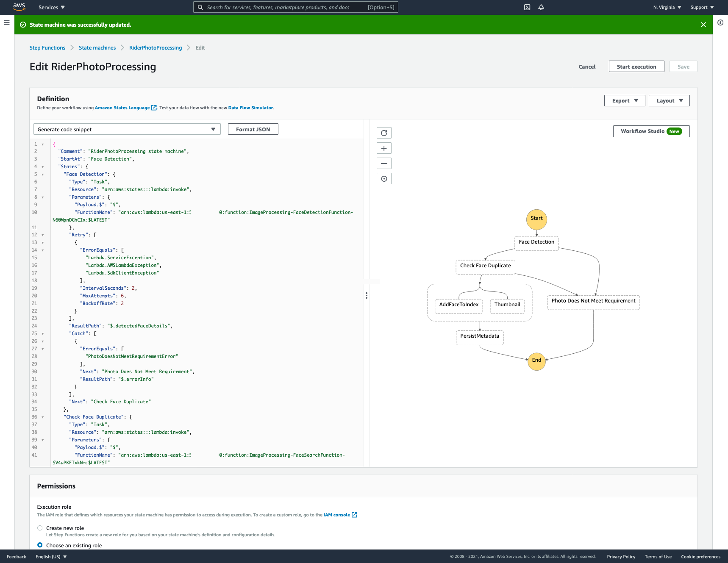This screenshot has width=728, height=563.
Task: Select the Start node in graph
Action: point(536,219)
